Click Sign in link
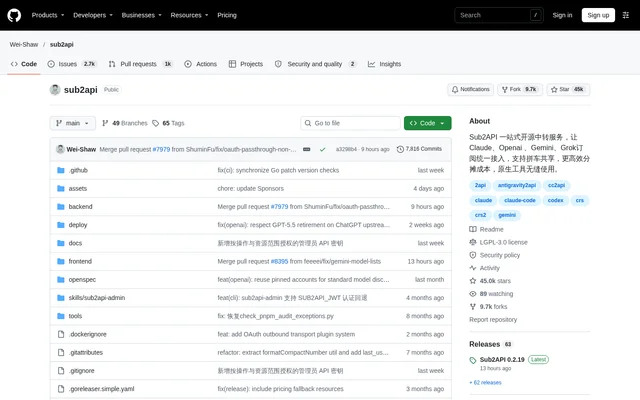 coord(562,15)
